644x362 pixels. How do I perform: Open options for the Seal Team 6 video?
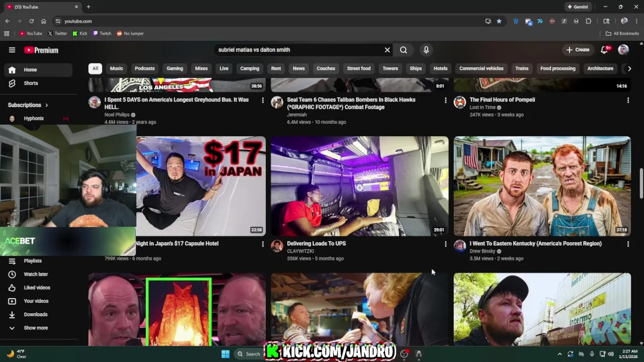click(x=445, y=101)
